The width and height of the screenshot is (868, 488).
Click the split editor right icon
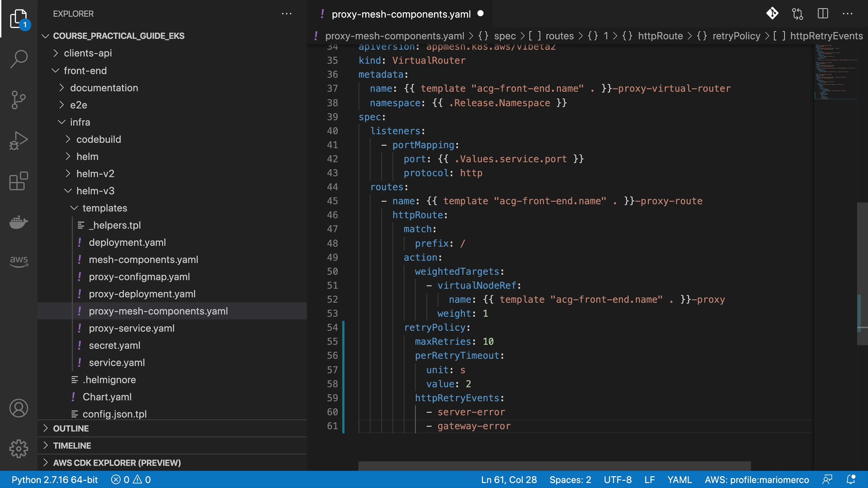point(823,14)
